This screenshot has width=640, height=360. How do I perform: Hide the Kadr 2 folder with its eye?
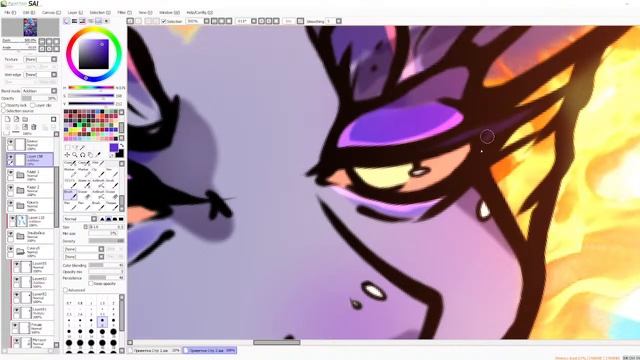[11, 188]
